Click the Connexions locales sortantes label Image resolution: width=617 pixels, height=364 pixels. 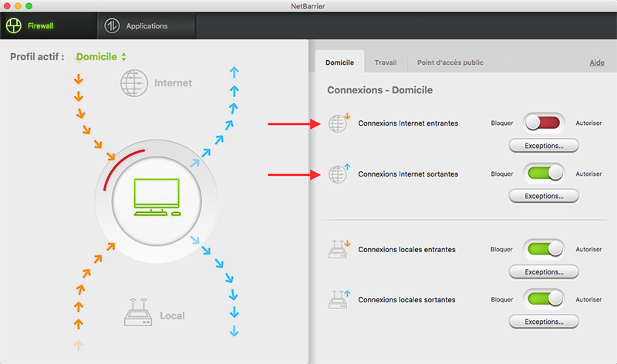click(x=407, y=300)
